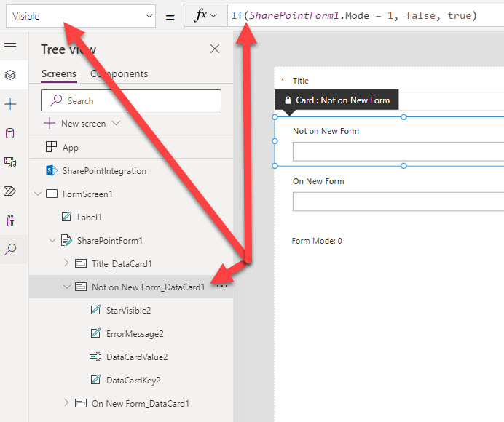Click the Form Mode: 0 label on canvas
Image resolution: width=504 pixels, height=422 pixels.
317,241
